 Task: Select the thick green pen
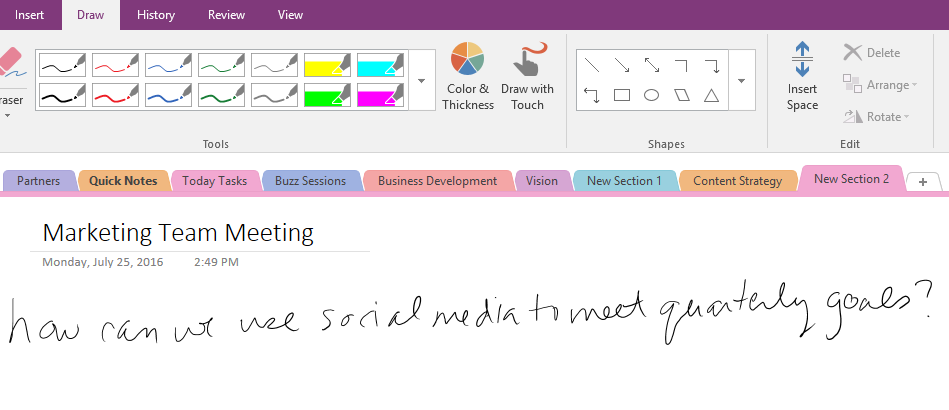(220, 95)
